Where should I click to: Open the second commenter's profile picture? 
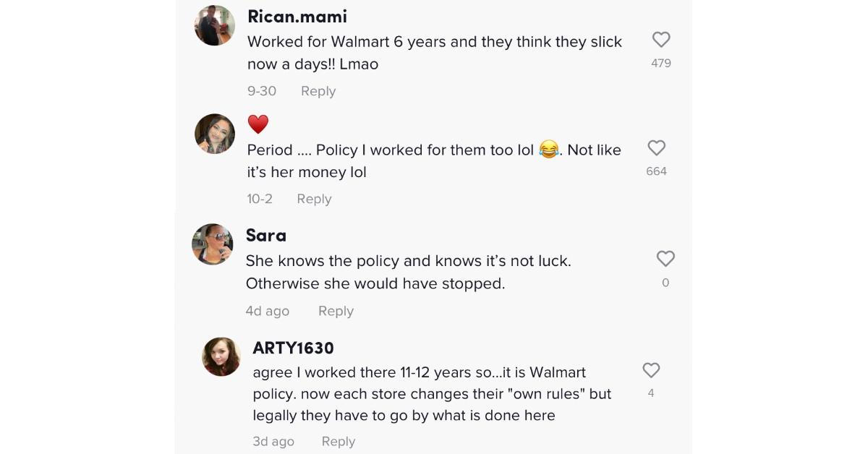[214, 134]
